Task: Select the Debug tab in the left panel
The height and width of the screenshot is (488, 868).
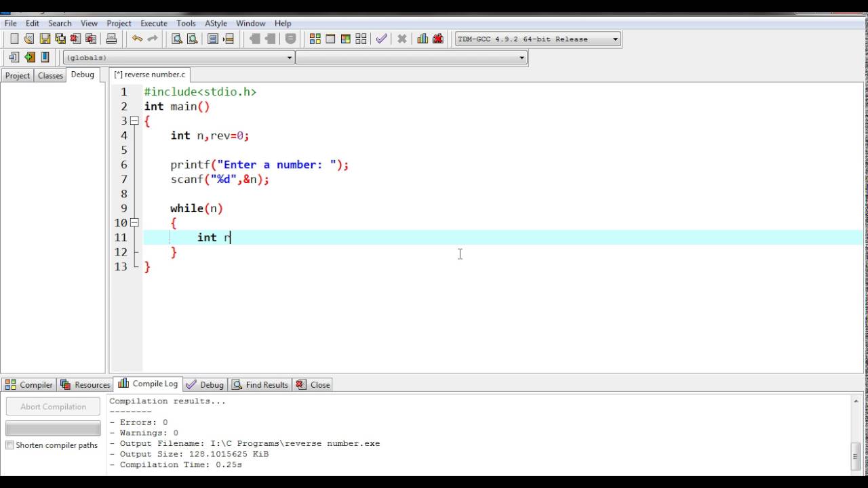Action: 83,75
